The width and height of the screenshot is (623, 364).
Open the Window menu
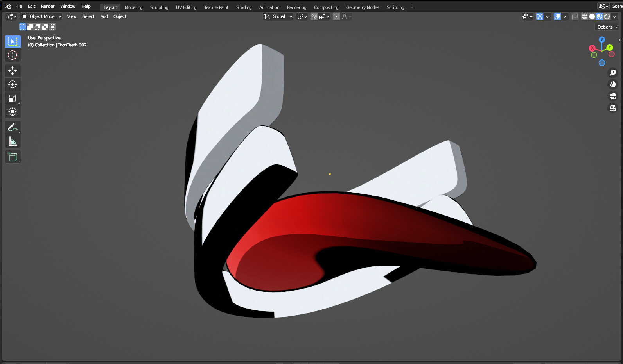coord(68,6)
